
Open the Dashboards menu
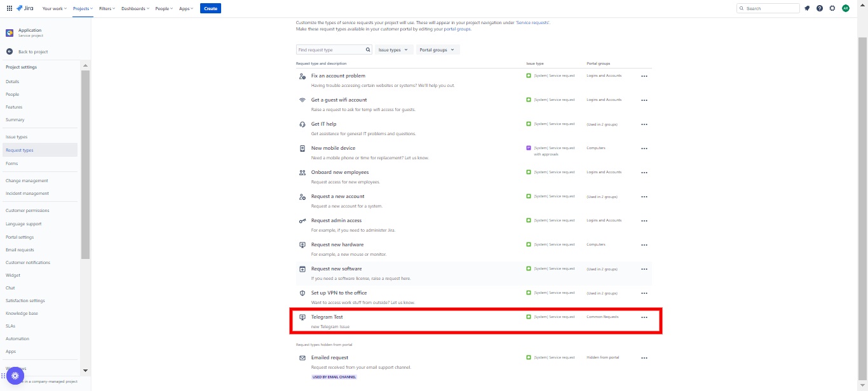(135, 8)
